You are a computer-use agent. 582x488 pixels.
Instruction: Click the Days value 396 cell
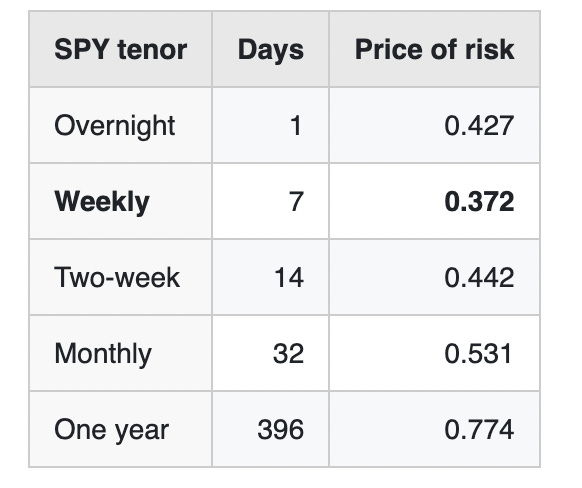click(271, 429)
